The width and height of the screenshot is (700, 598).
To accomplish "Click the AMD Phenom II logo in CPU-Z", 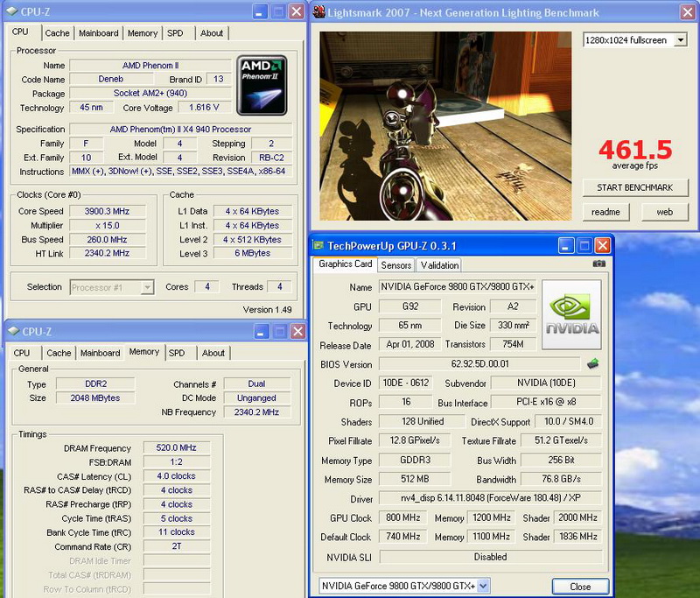I will (262, 85).
